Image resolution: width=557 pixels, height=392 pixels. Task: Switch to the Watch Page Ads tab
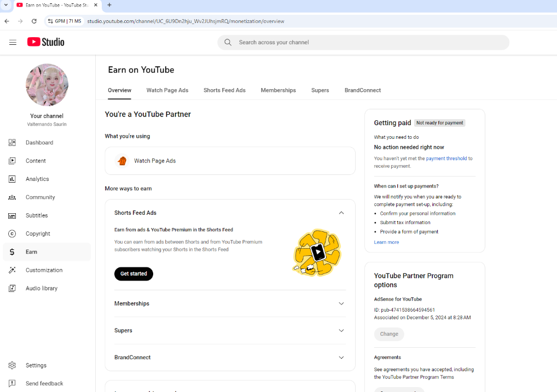tap(167, 90)
